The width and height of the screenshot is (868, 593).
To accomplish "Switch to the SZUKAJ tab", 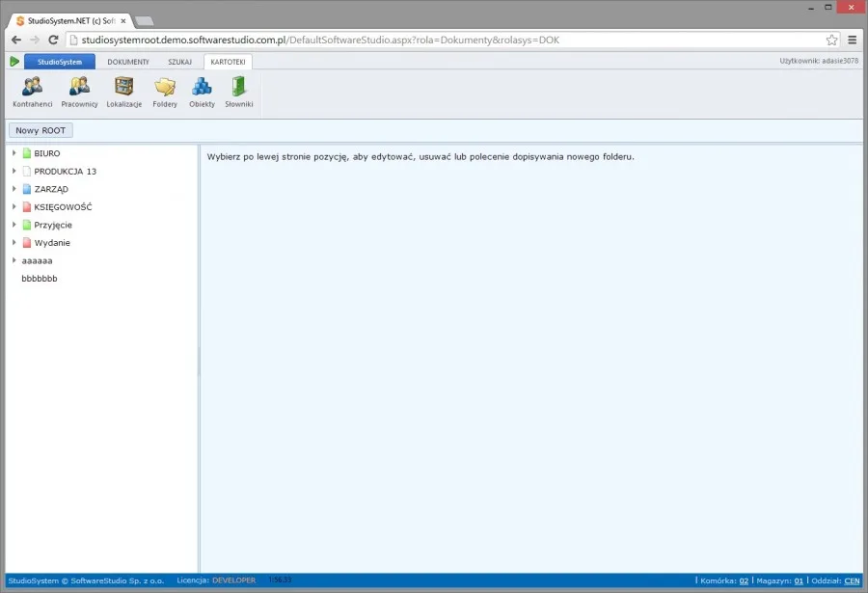I will tap(180, 62).
